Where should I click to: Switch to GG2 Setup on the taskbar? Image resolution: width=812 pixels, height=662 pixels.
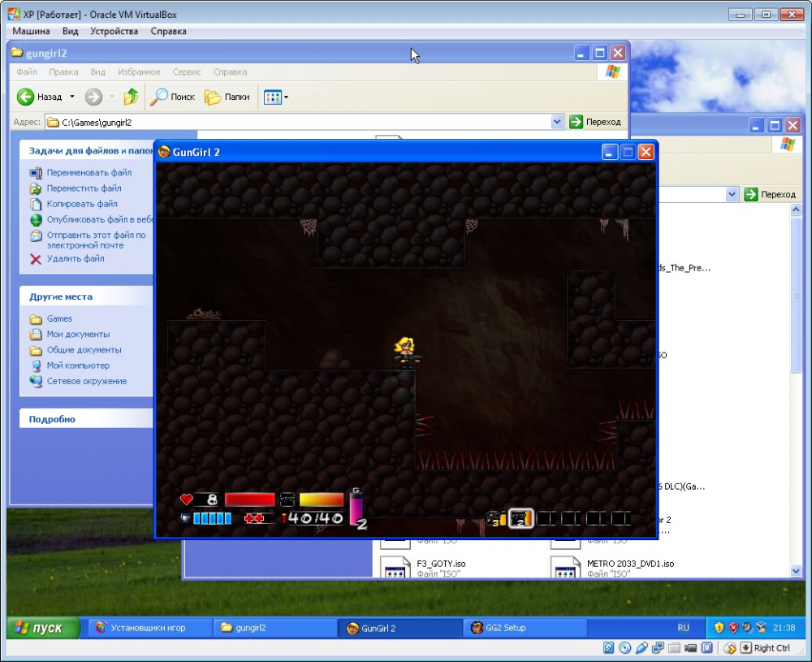[505, 628]
